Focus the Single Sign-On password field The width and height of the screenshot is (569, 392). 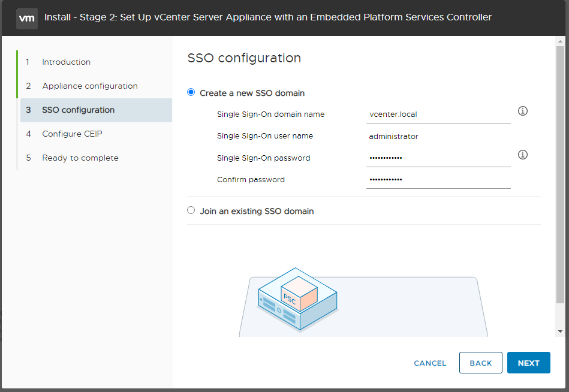[438, 158]
